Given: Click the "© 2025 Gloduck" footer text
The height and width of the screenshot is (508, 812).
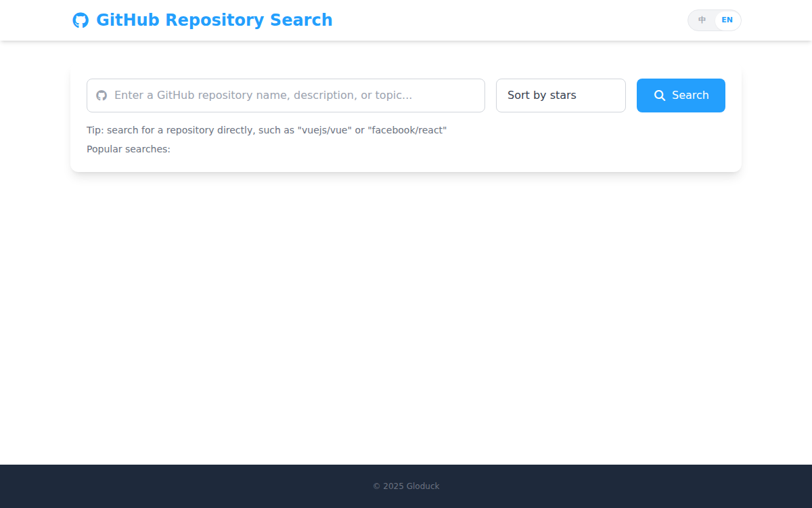Looking at the screenshot, I should tap(406, 486).
